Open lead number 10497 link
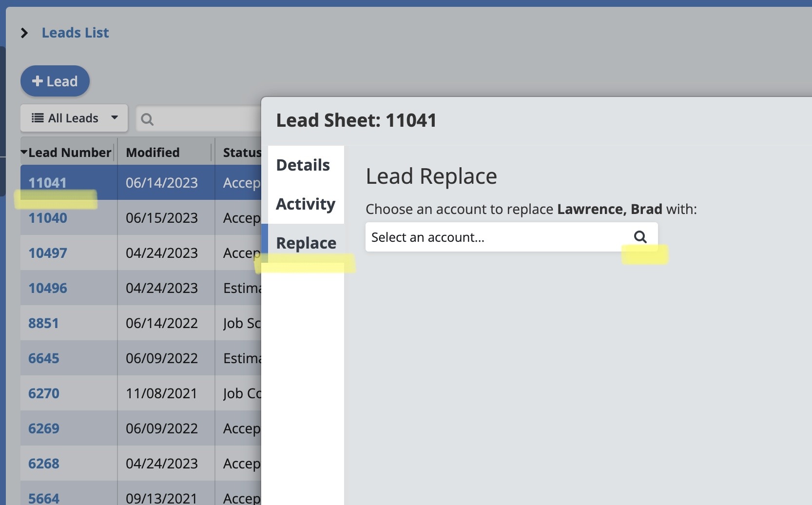The height and width of the screenshot is (505, 812). (x=48, y=253)
